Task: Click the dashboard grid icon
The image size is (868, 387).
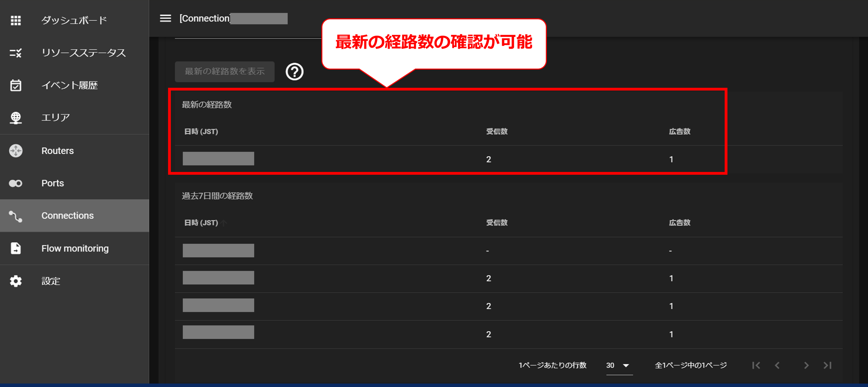Action: coord(16,20)
